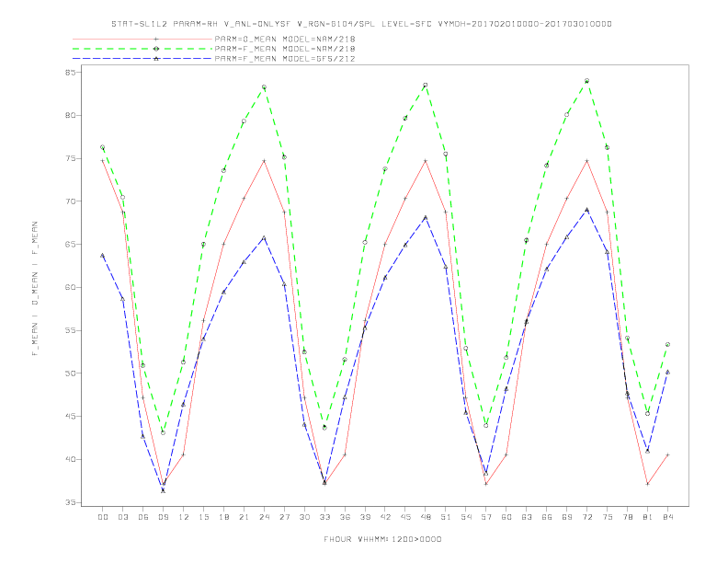Click x-axis tick label 42
The width and height of the screenshot is (728, 563).
(x=385, y=517)
